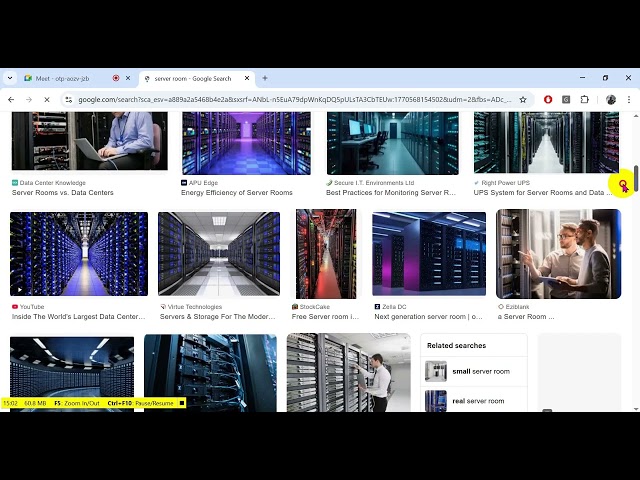Open Next generation server room link
This screenshot has height=480, width=640.
tap(428, 317)
